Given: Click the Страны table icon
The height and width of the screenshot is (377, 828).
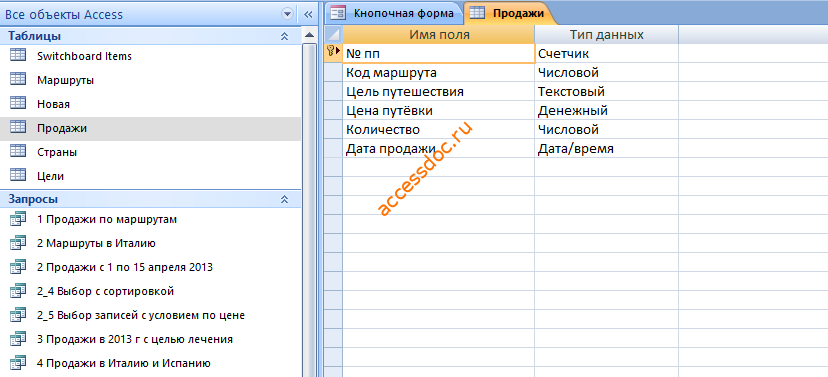Looking at the screenshot, I should point(18,152).
